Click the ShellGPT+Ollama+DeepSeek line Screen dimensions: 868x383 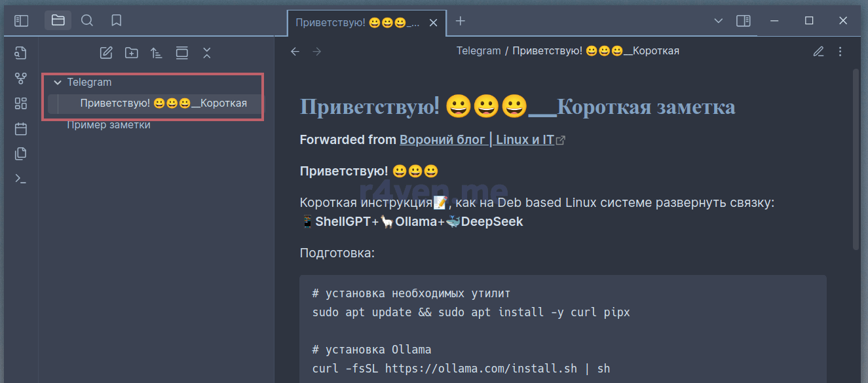pos(411,222)
